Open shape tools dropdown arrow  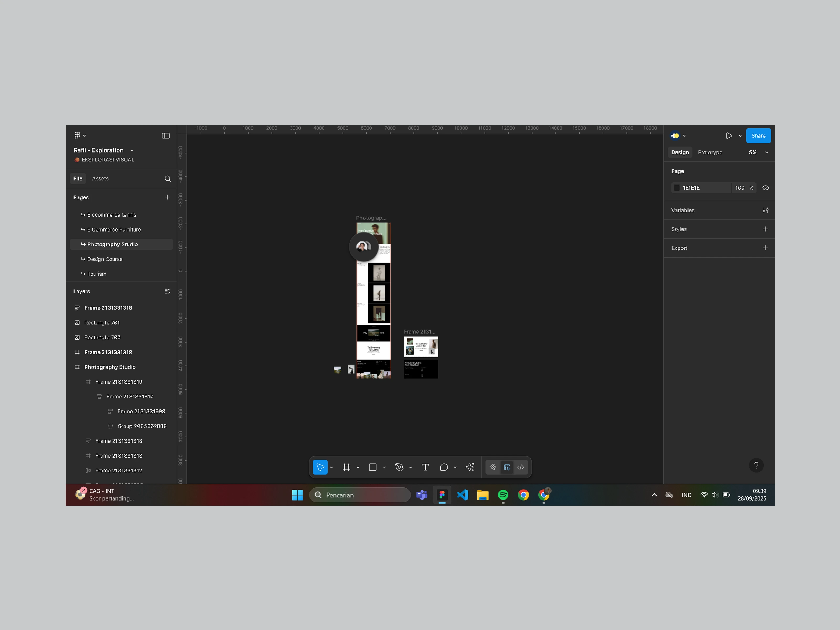(x=384, y=468)
